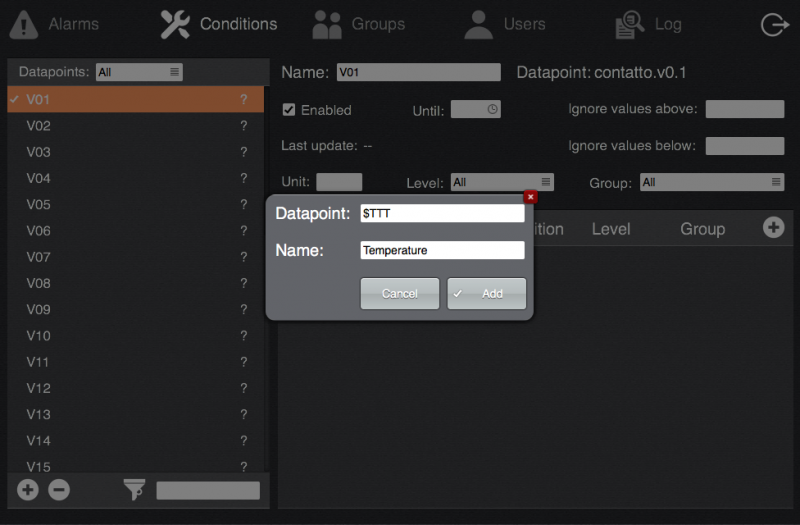Switch to the Conditions tab
The image size is (800, 525).
pyautogui.click(x=218, y=24)
